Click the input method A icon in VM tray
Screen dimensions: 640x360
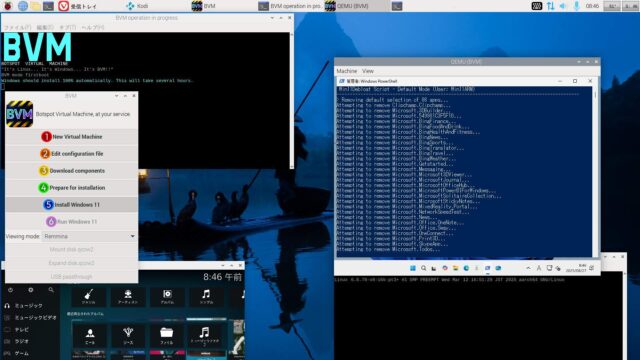coord(539,268)
